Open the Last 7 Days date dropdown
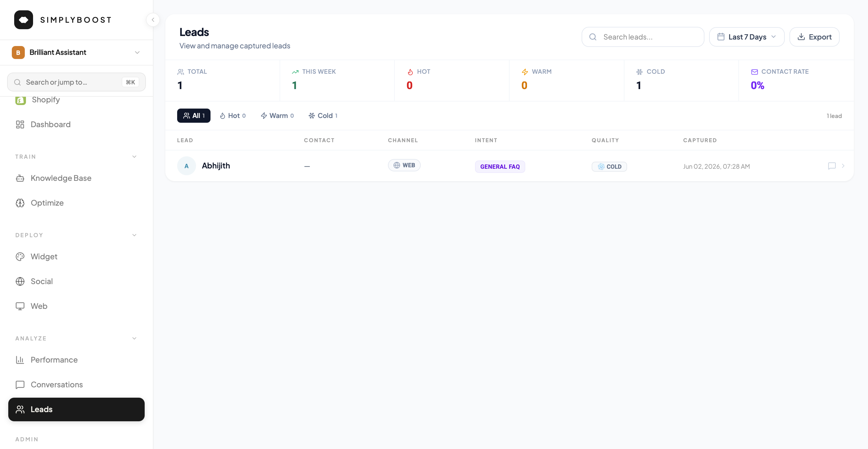The height and width of the screenshot is (449, 868). (x=747, y=37)
